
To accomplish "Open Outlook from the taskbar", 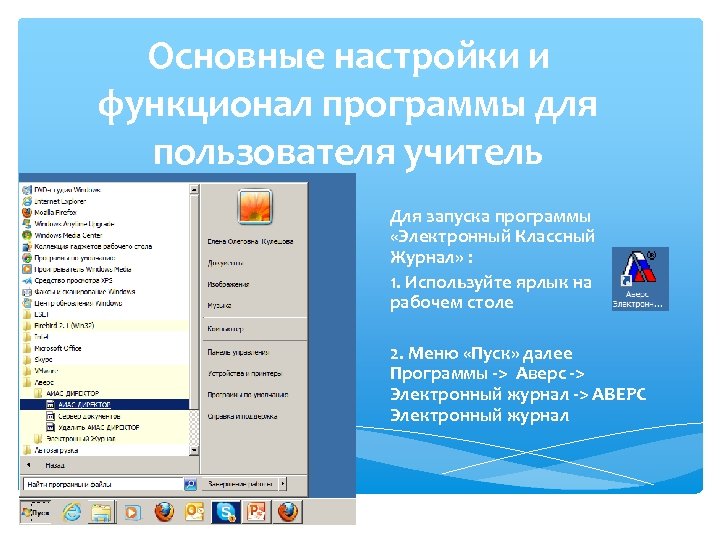I will pos(194,512).
